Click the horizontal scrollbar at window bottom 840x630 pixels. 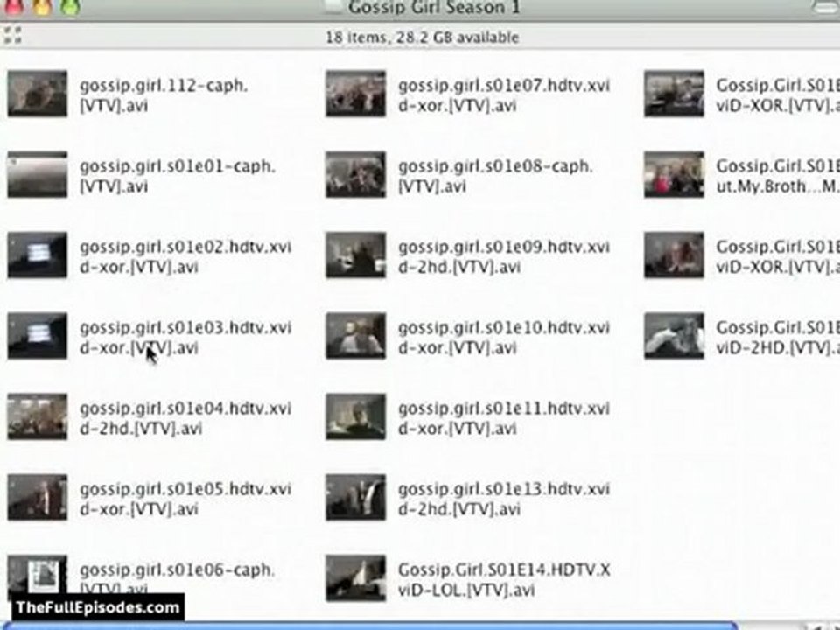point(369,626)
